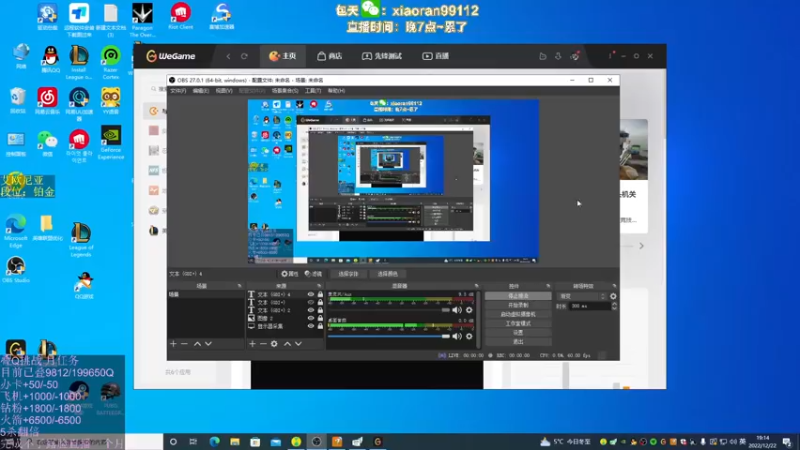Remove selected scene with minus button
800x450 pixels.
[x=184, y=344]
